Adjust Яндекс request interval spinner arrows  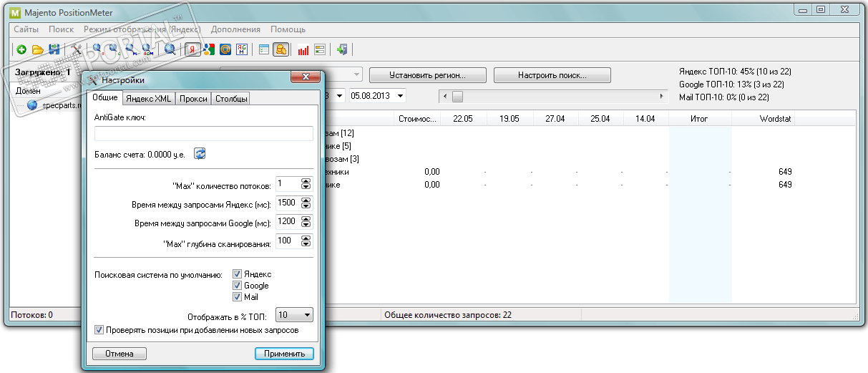point(306,203)
